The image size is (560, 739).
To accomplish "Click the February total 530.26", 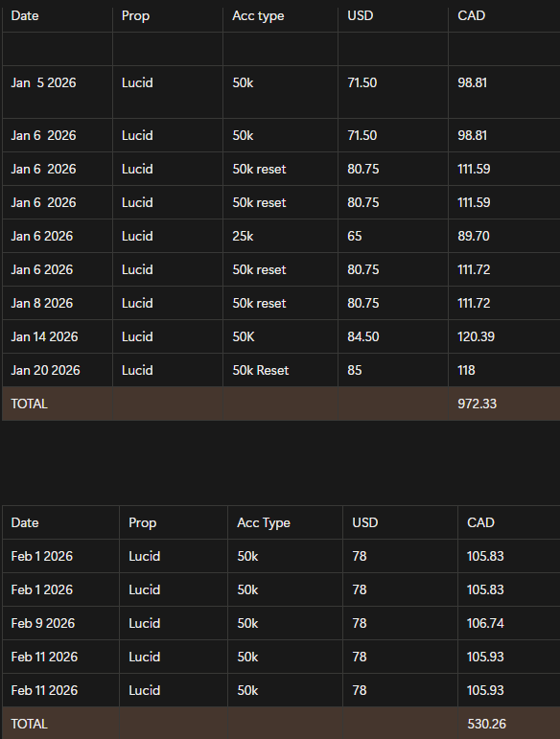I will 486,724.
